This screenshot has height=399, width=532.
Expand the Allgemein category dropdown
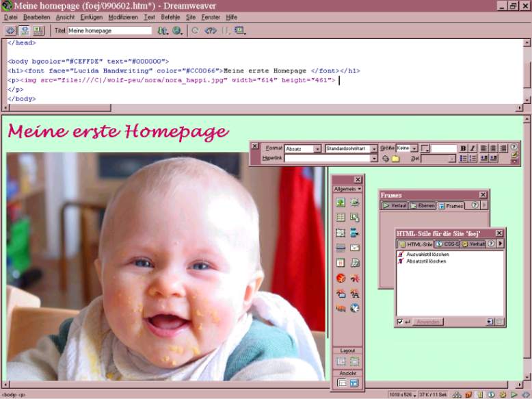[x=348, y=189]
